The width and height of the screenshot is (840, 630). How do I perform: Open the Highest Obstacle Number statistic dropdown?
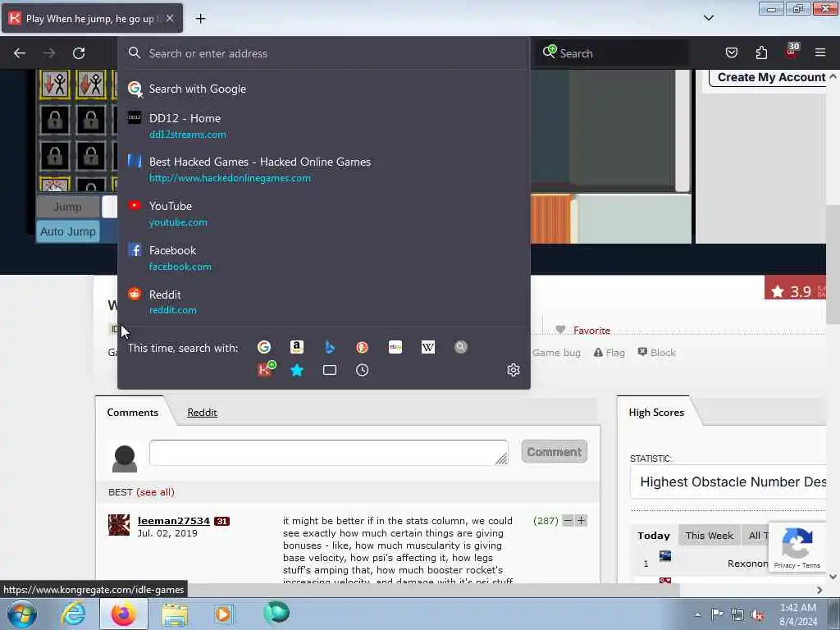(x=728, y=482)
